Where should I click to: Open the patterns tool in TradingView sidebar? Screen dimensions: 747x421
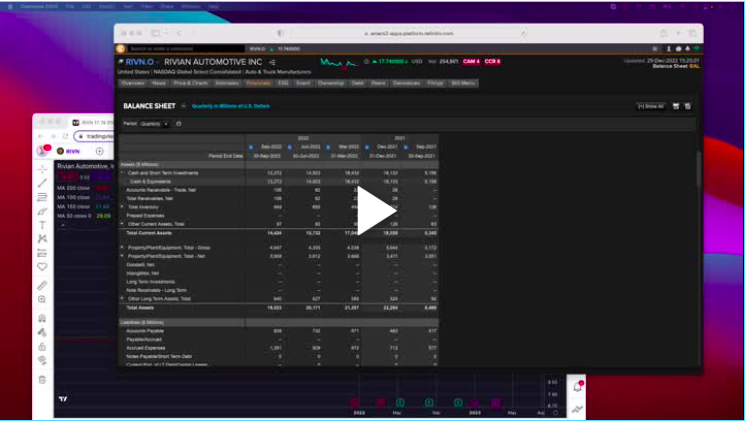pos(42,239)
